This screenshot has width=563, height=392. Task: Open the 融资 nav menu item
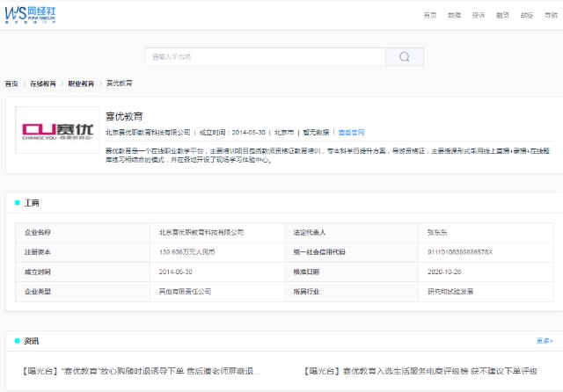tap(502, 15)
